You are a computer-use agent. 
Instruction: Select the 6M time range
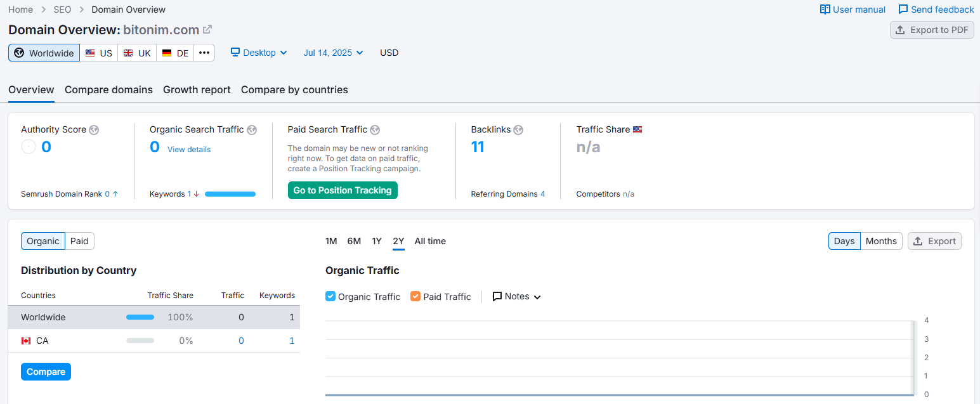(354, 241)
